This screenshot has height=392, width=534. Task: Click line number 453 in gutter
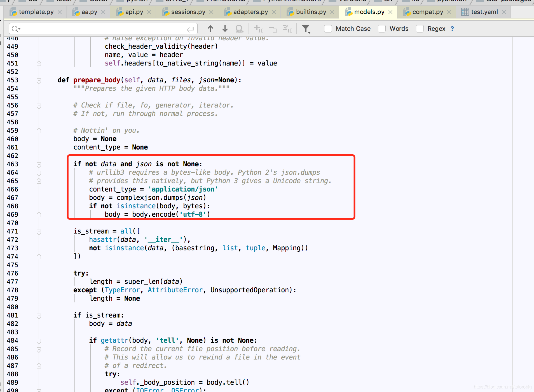click(12, 80)
